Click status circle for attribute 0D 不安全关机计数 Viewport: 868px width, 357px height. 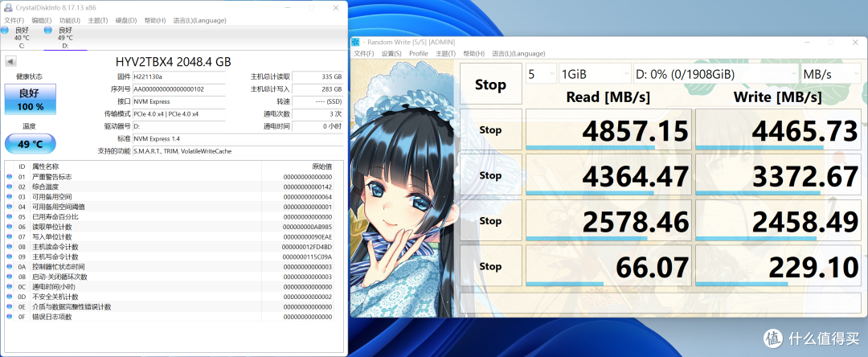[9, 297]
